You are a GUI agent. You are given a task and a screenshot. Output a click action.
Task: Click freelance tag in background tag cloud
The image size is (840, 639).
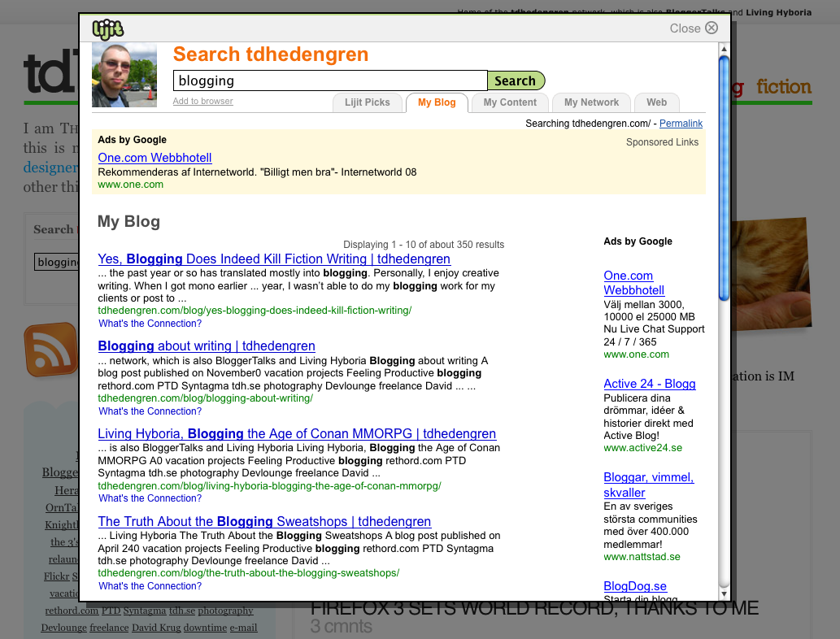point(109,628)
